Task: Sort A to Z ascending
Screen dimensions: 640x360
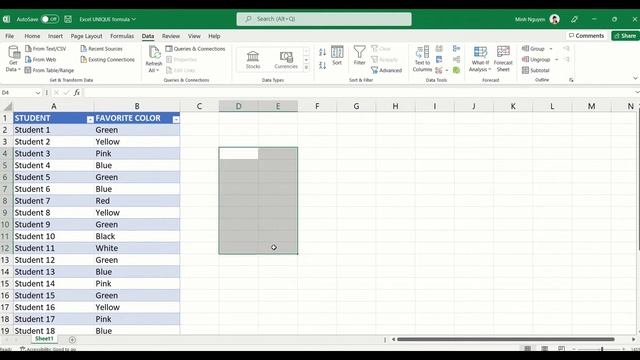Action: [322, 52]
